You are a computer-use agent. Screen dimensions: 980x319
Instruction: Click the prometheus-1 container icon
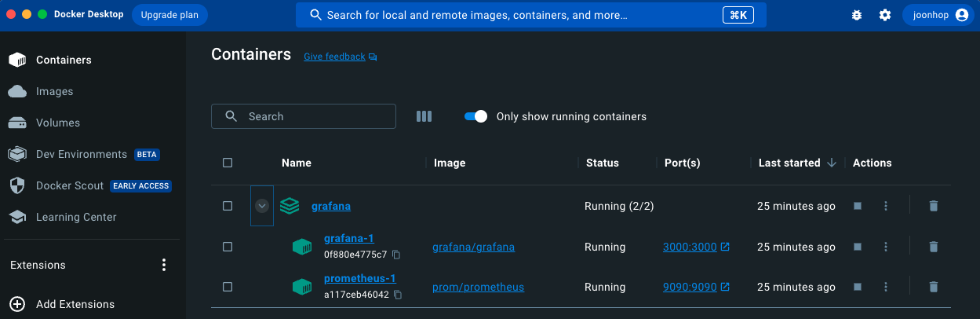tap(302, 287)
